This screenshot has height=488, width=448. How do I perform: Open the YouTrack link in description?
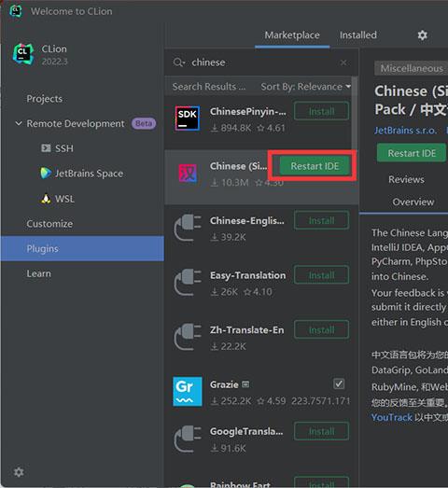click(x=392, y=417)
